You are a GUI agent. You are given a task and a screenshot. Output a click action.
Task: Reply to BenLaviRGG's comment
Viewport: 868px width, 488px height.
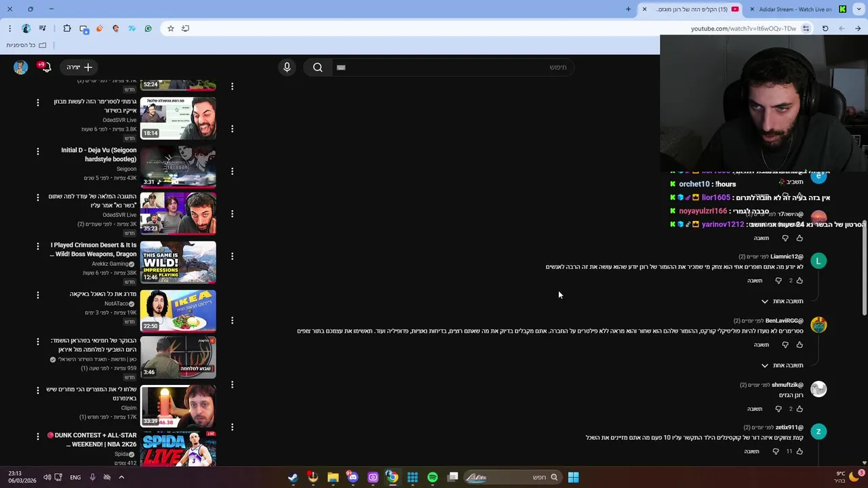tap(762, 345)
